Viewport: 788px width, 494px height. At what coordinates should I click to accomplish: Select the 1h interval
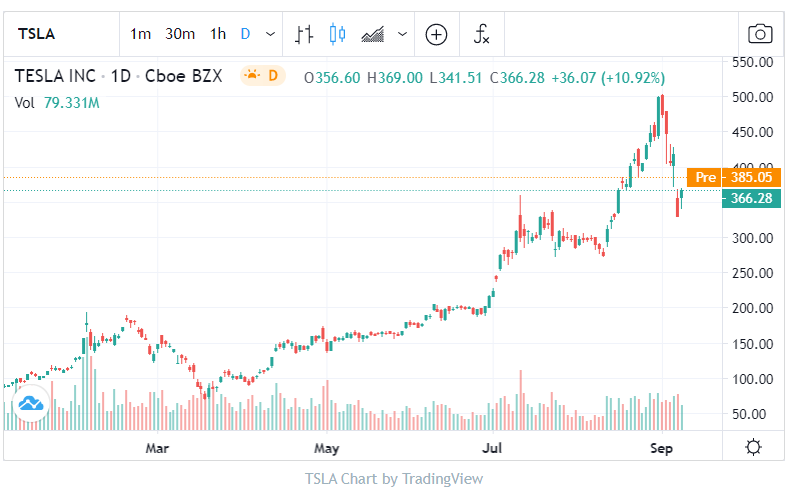tap(218, 34)
